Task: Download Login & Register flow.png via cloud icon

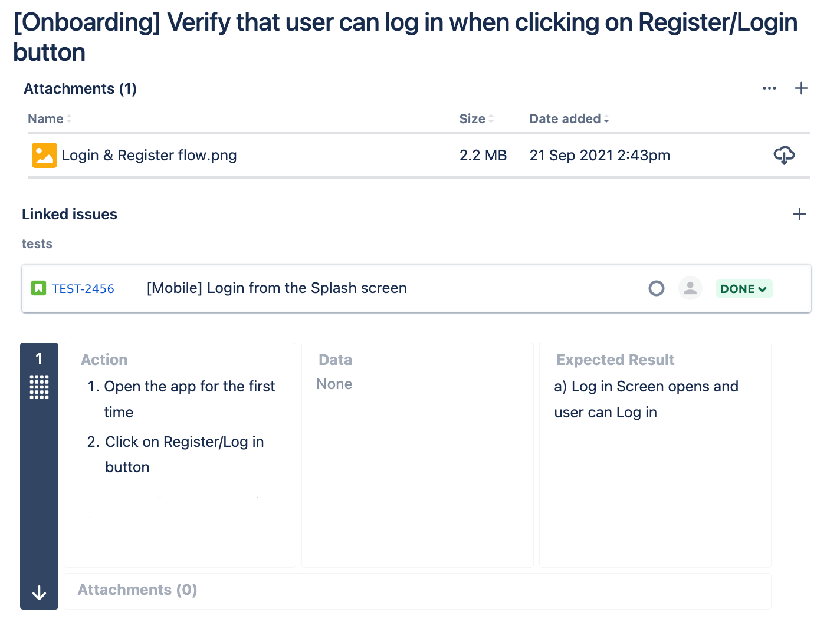Action: pyautogui.click(x=784, y=155)
